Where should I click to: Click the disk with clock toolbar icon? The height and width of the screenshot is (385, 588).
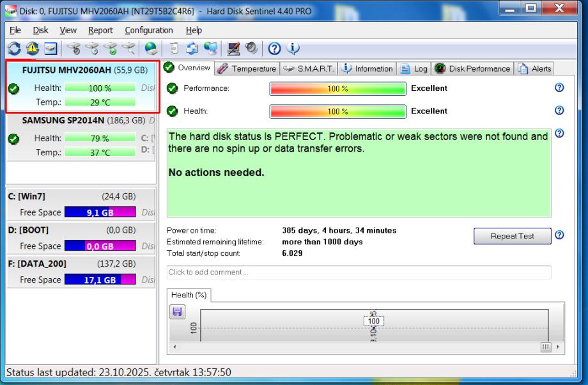tap(92, 49)
